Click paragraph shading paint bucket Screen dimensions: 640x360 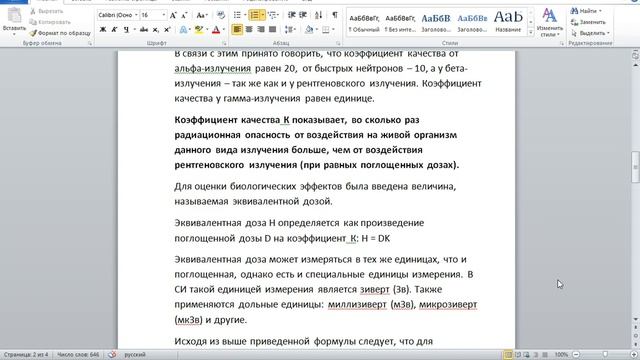point(309,29)
